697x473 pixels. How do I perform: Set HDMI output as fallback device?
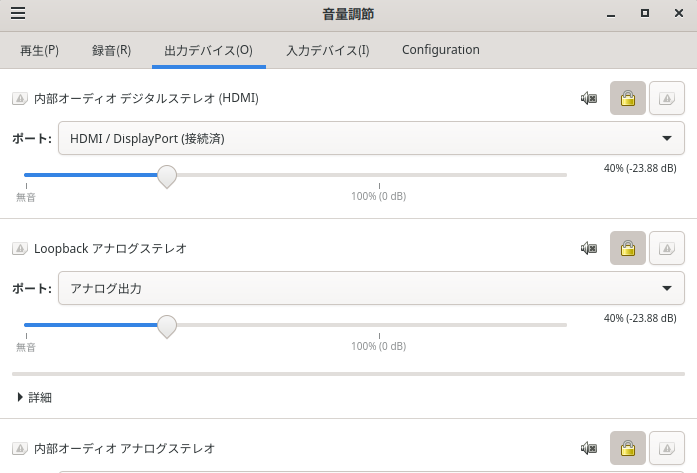point(667,98)
